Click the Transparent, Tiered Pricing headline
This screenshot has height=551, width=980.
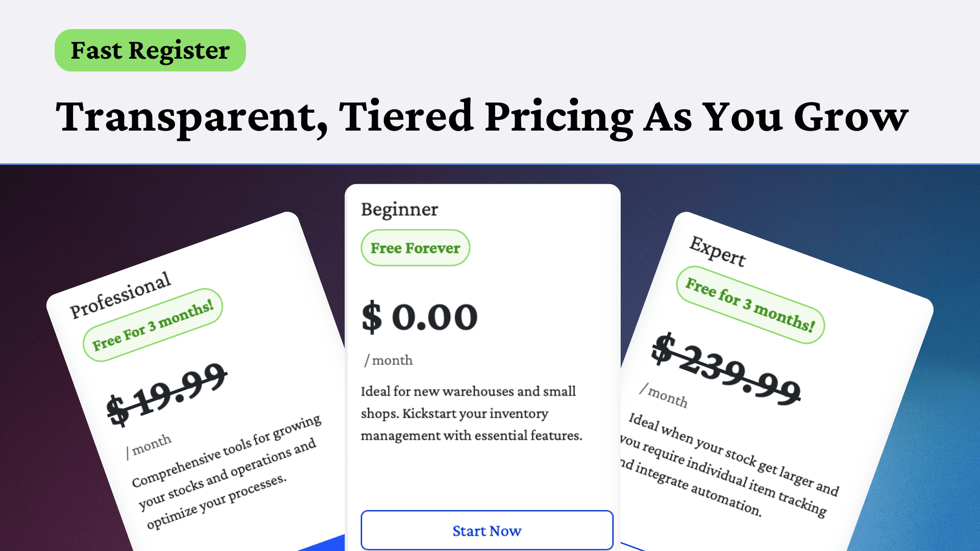[481, 117]
